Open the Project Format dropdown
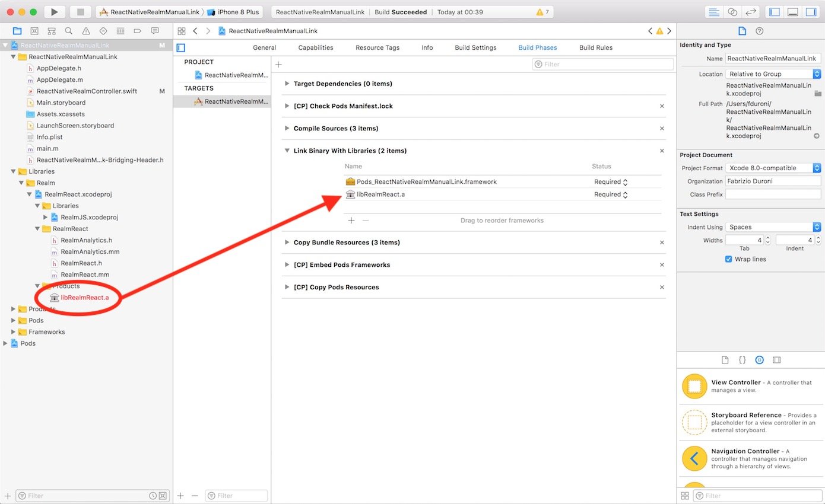The image size is (825, 504). (773, 168)
